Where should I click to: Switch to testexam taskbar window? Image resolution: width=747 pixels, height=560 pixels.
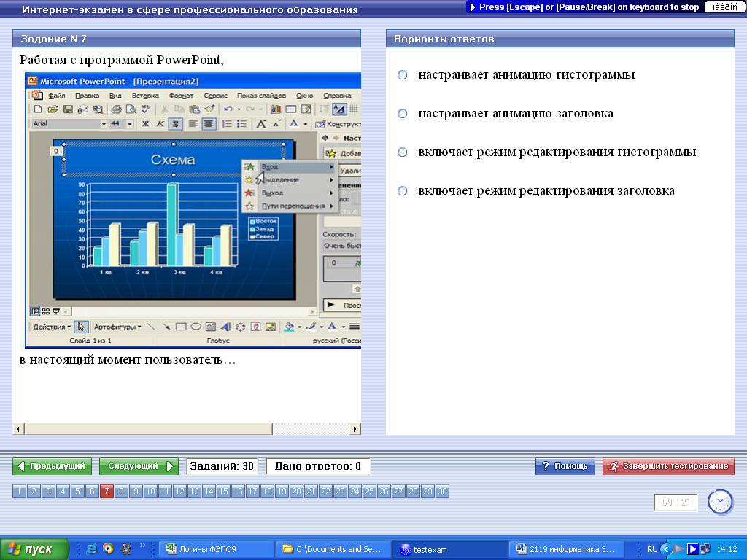pyautogui.click(x=450, y=549)
